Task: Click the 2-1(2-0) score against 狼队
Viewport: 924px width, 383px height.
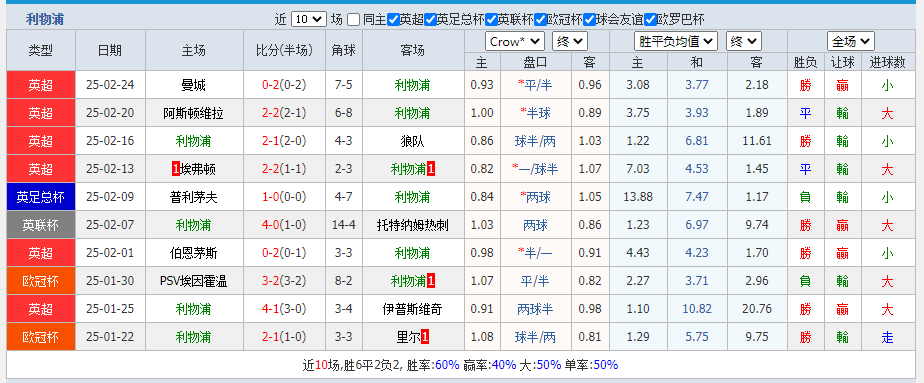Action: tap(284, 141)
